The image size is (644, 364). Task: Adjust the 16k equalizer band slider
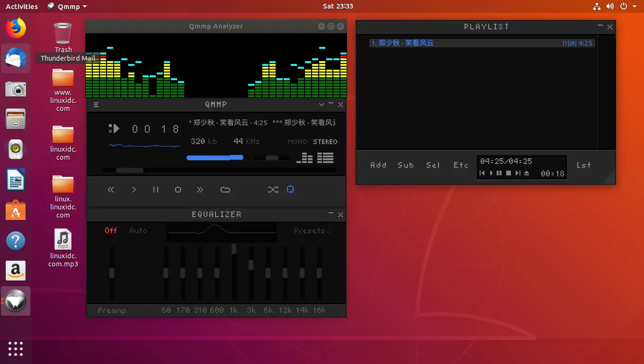tap(319, 273)
